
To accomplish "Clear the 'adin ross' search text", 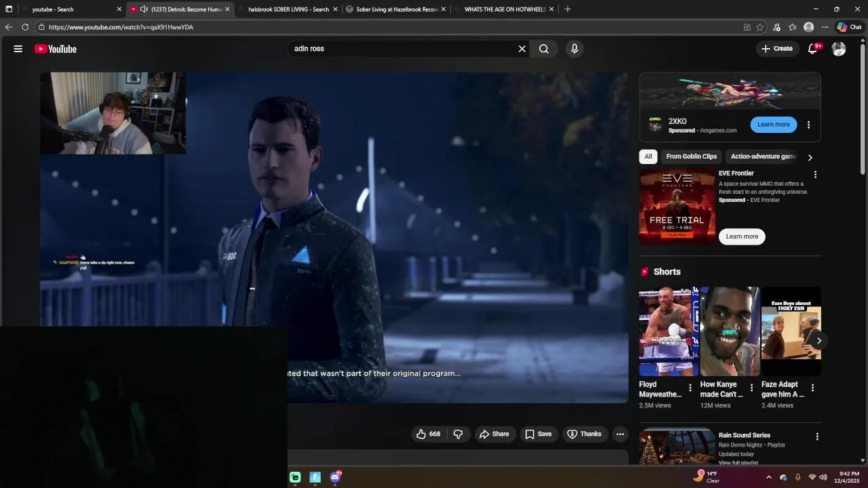I will pos(522,49).
